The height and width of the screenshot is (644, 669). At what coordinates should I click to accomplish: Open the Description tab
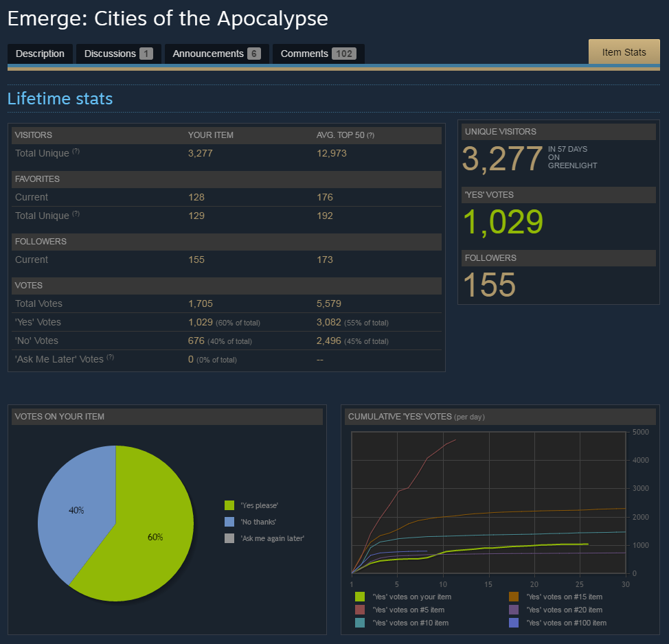40,54
